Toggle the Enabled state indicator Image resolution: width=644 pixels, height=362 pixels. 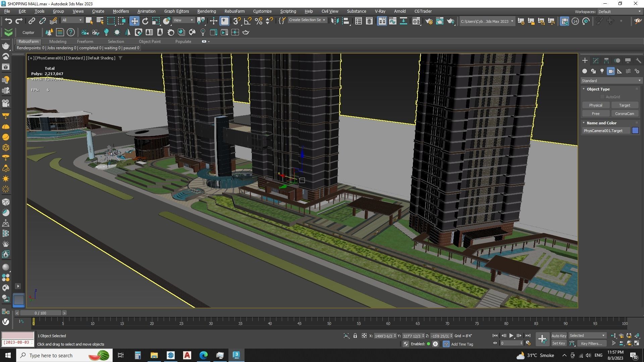pyautogui.click(x=429, y=344)
